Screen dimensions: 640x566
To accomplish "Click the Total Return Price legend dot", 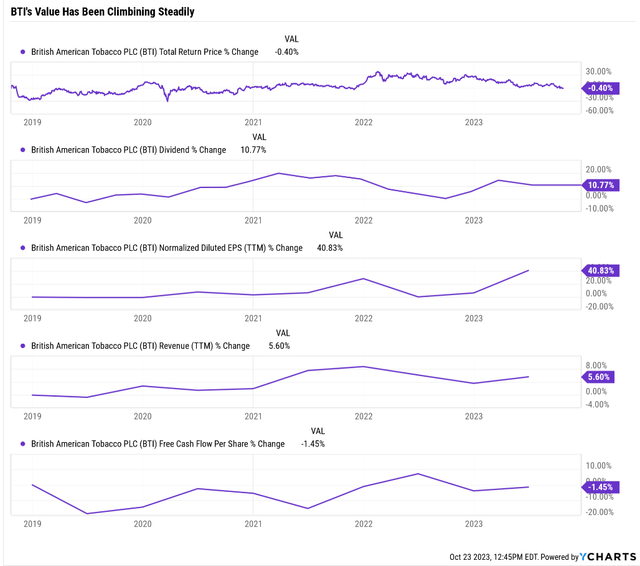I will [x=22, y=52].
